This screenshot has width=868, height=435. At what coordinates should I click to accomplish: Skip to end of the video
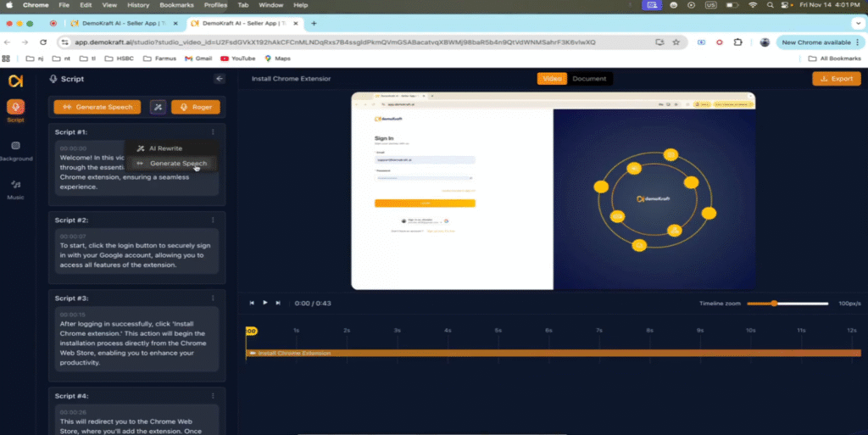coord(279,303)
